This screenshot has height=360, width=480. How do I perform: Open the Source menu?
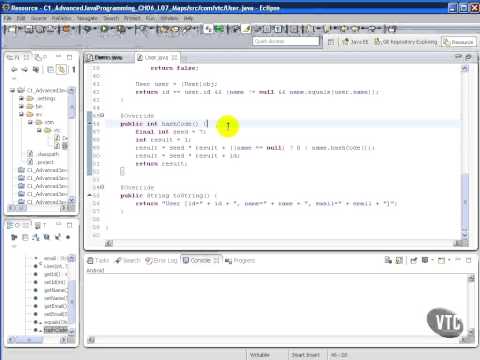tap(39, 18)
